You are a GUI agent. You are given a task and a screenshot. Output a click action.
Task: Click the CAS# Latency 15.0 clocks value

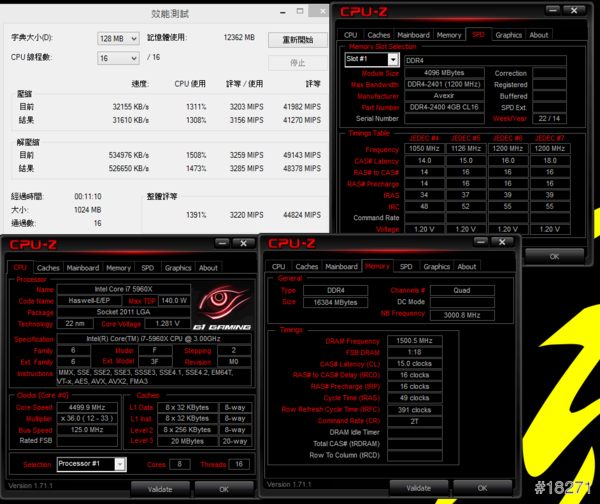coord(414,364)
